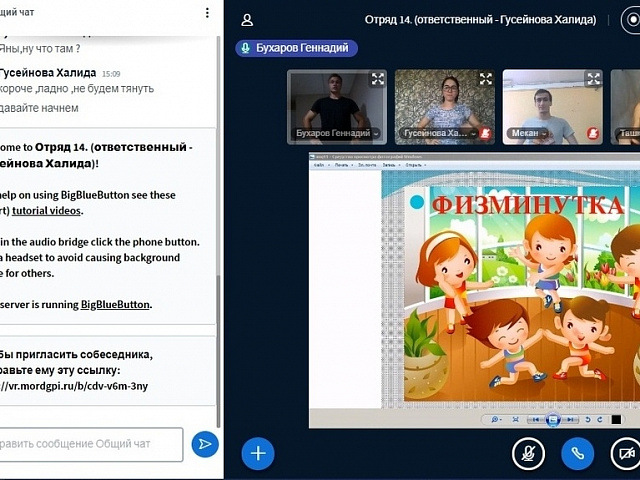Open Печать menu in photo viewer

pyautogui.click(x=343, y=165)
